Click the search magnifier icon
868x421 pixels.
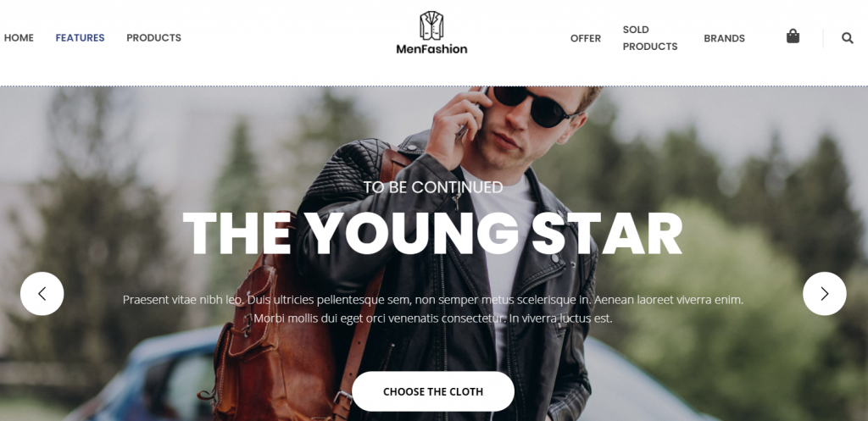click(848, 38)
